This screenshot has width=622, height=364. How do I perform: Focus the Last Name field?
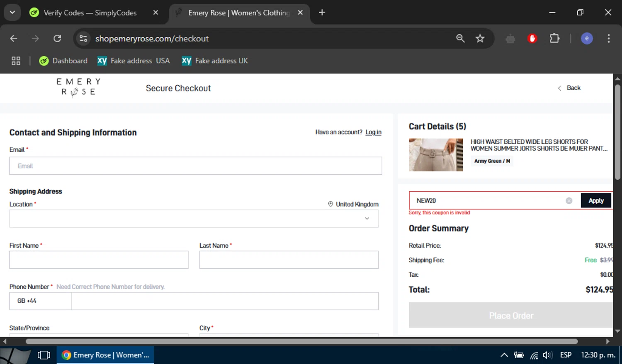[x=289, y=260]
